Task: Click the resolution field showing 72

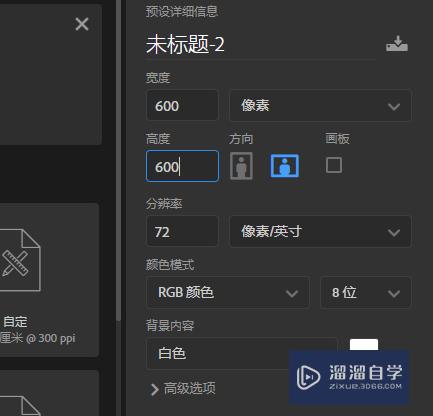Action: coord(182,231)
